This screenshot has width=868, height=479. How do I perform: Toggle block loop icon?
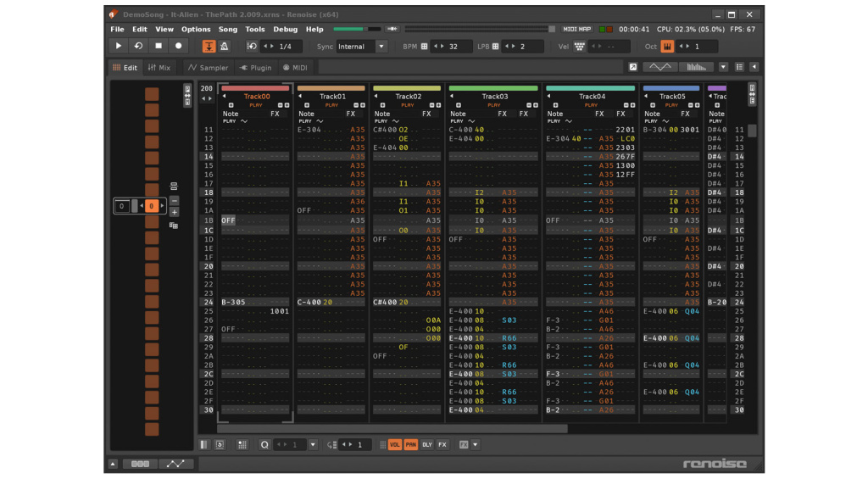click(252, 47)
